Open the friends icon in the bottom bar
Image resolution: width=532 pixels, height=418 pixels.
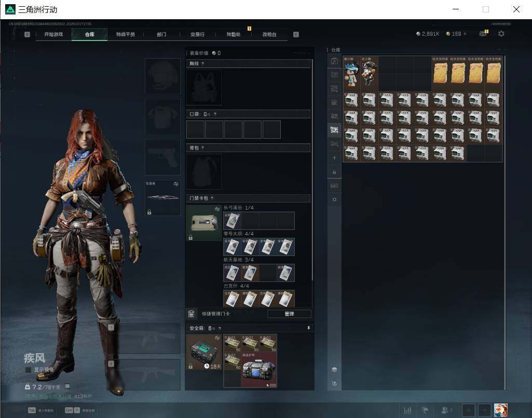click(x=446, y=410)
